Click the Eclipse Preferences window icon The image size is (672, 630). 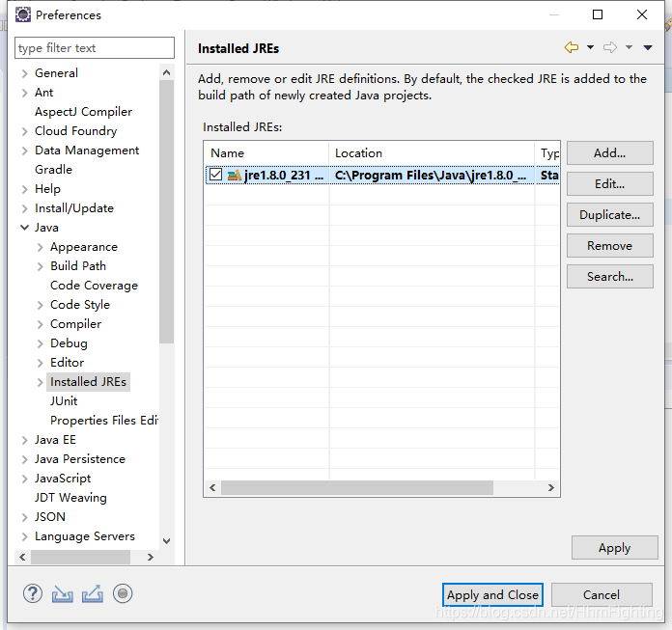tap(23, 14)
